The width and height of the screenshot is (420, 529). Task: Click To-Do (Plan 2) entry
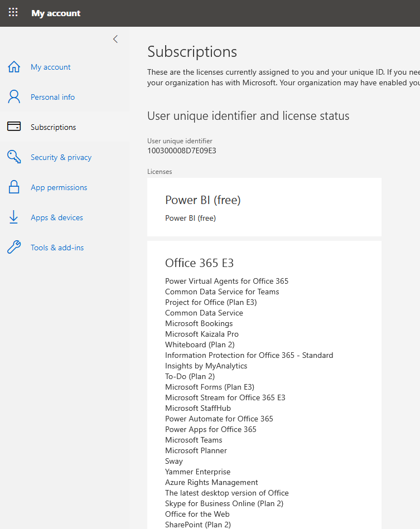pos(190,376)
